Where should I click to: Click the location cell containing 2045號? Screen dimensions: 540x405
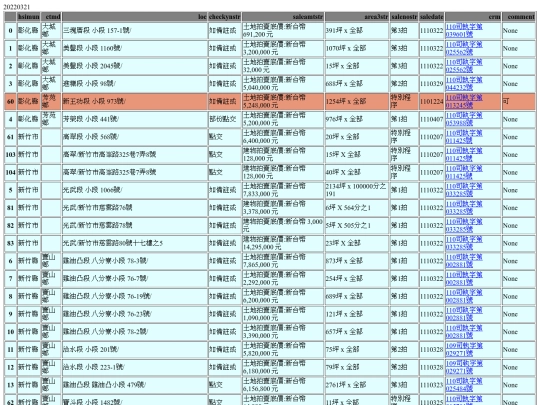[135, 66]
